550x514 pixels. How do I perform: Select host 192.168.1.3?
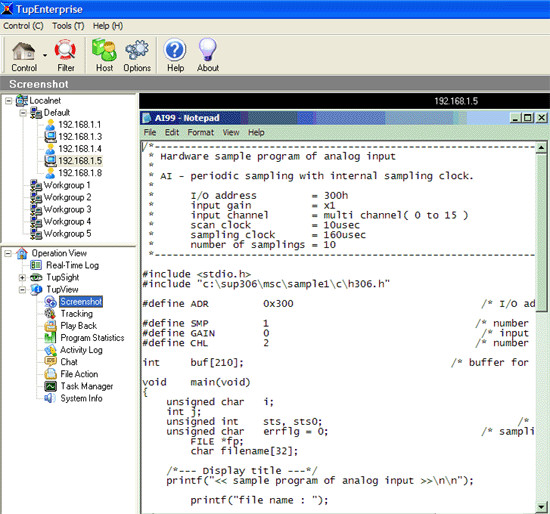coord(80,136)
